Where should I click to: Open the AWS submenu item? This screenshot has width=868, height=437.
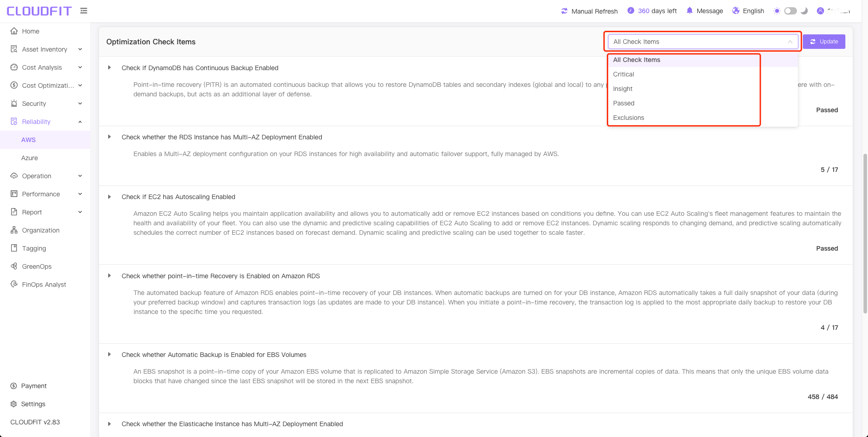45,140
